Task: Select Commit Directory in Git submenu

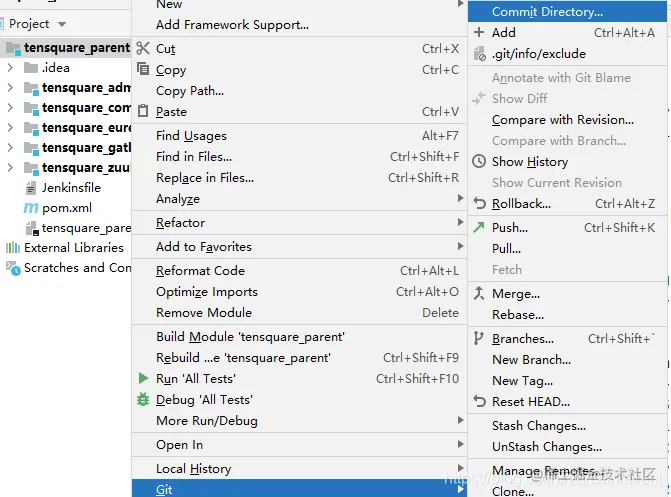Action: point(567,12)
